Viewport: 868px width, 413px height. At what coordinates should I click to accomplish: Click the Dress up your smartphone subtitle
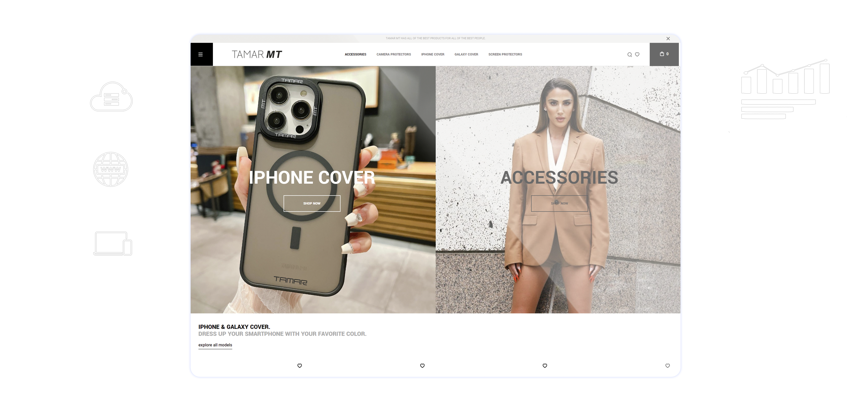[282, 334]
